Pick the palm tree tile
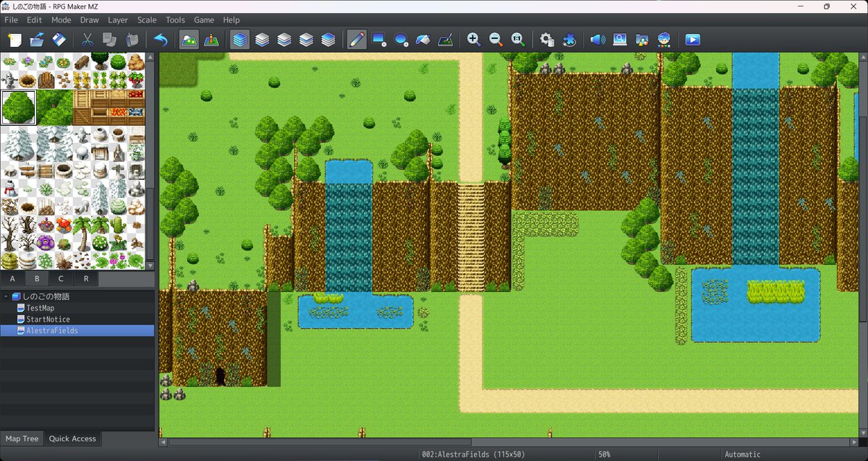The height and width of the screenshot is (461, 868). click(82, 233)
